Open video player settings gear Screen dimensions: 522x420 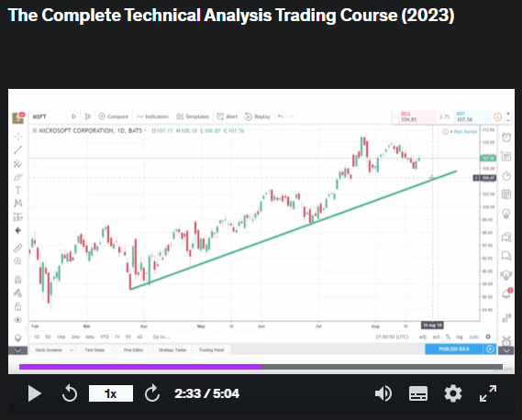pyautogui.click(x=453, y=393)
